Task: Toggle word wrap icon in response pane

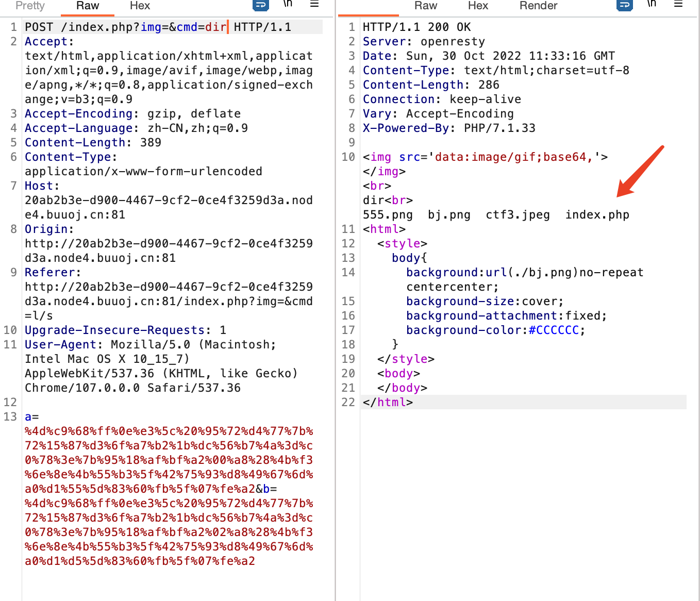Action: [625, 5]
